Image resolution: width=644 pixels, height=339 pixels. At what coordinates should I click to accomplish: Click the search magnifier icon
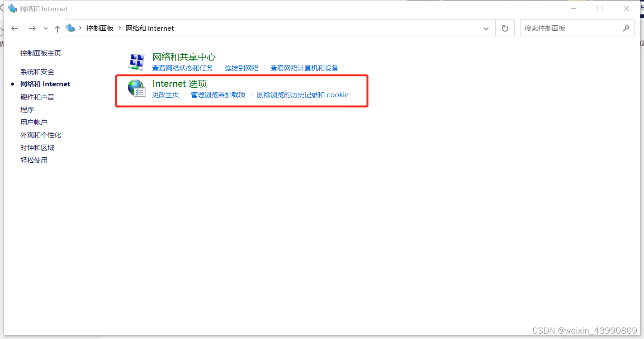point(626,28)
